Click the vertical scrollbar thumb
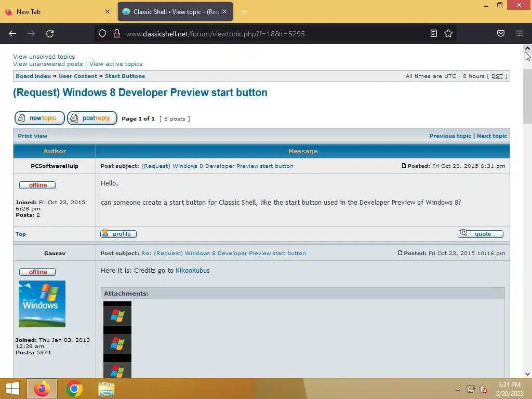This screenshot has height=399, width=532. pyautogui.click(x=527, y=96)
